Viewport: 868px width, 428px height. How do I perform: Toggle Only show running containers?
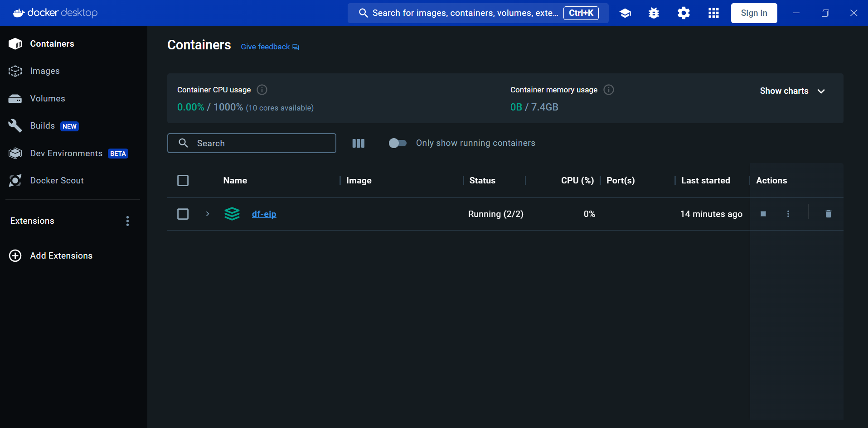(398, 143)
